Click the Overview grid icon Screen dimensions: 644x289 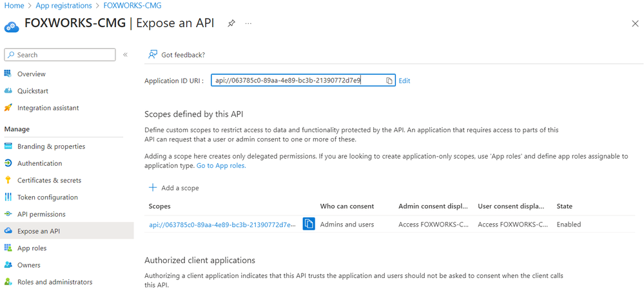(8, 74)
